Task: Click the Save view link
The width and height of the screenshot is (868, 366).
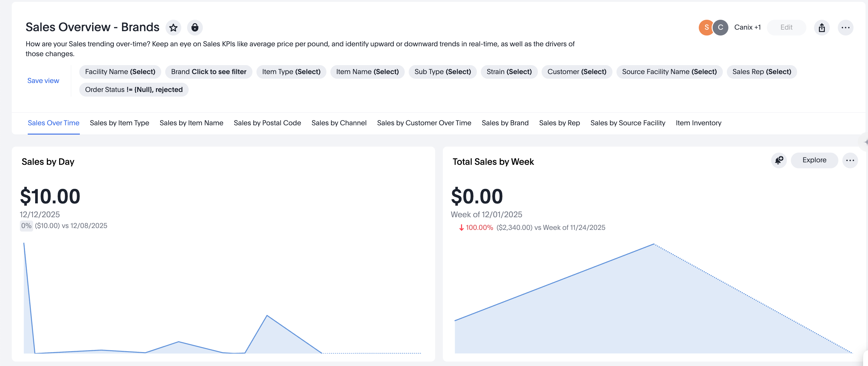Action: 43,81
